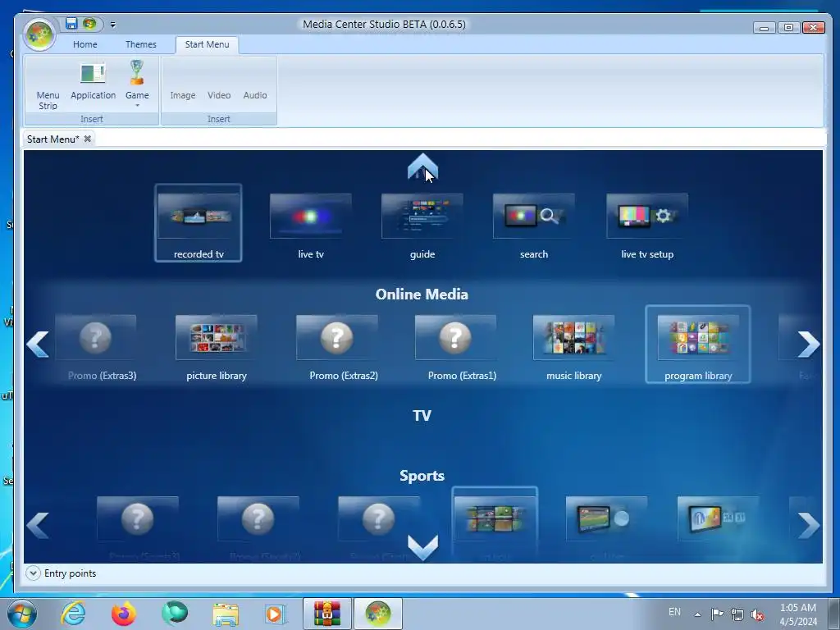Select the live tv setup tile
The height and width of the screenshot is (630, 840).
[x=647, y=226]
